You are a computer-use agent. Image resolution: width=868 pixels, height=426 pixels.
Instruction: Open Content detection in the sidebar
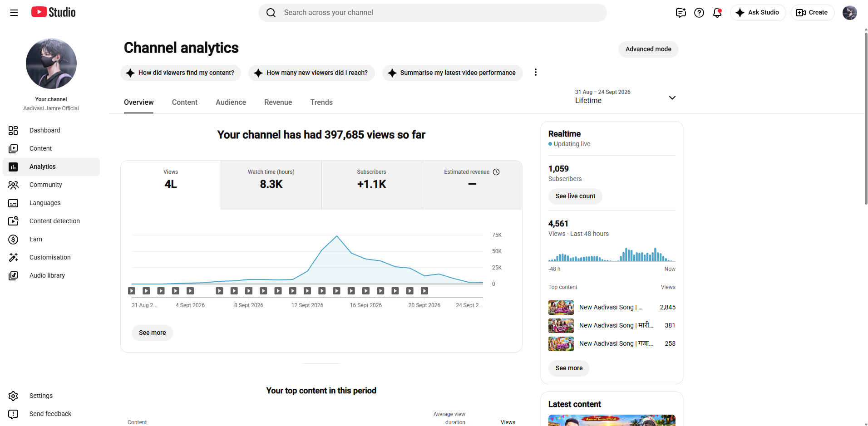[x=51, y=221]
